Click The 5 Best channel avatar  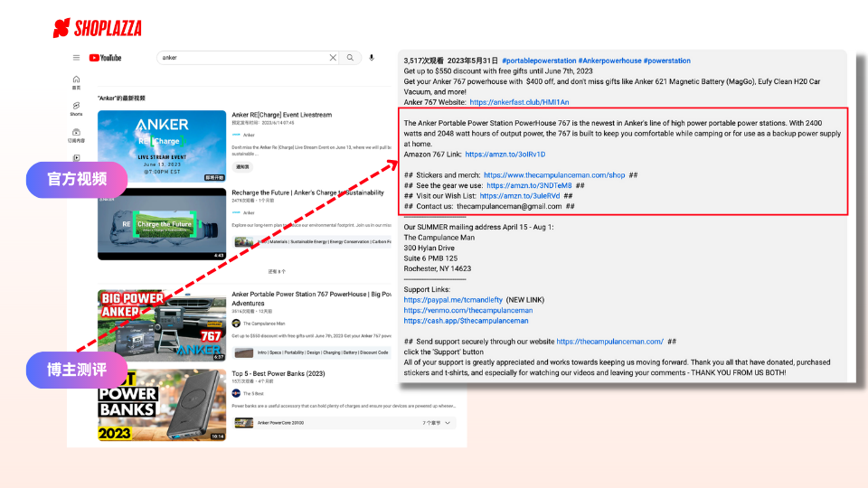click(x=236, y=393)
